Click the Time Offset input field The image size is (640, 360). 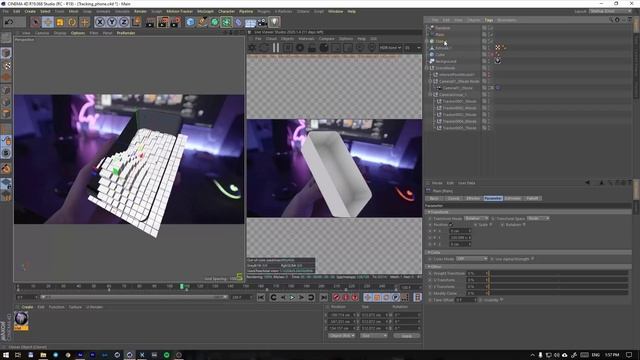(466, 300)
